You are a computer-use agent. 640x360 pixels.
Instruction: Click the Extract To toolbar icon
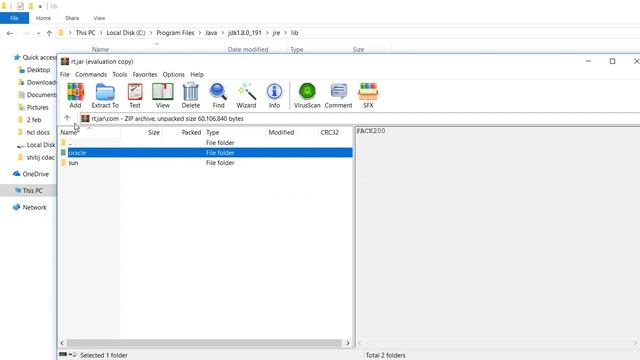(105, 95)
